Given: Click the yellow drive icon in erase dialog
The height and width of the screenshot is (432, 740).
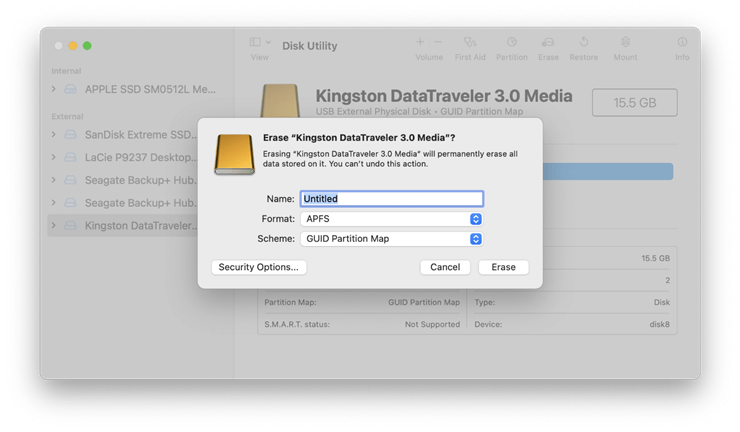Looking at the screenshot, I should tap(235, 154).
